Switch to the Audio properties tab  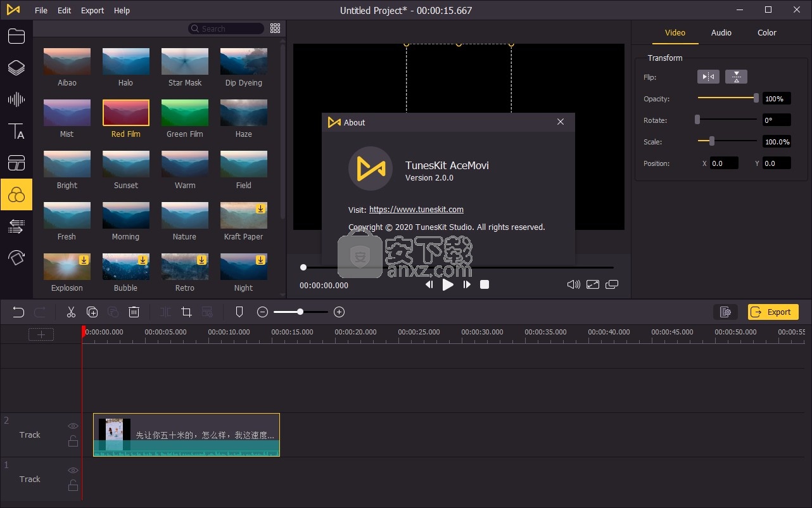(721, 32)
